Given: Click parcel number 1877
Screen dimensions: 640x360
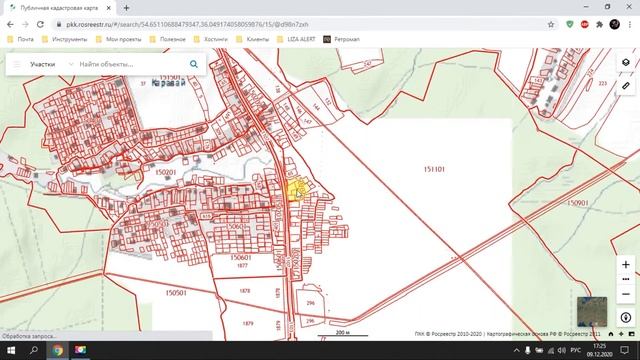Looking at the screenshot, I should (x=242, y=265).
